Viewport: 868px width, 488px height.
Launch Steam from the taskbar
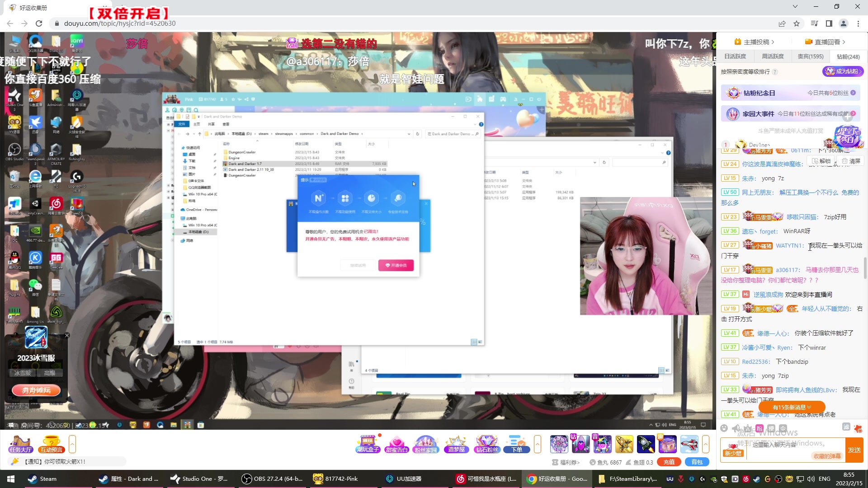pos(43,479)
